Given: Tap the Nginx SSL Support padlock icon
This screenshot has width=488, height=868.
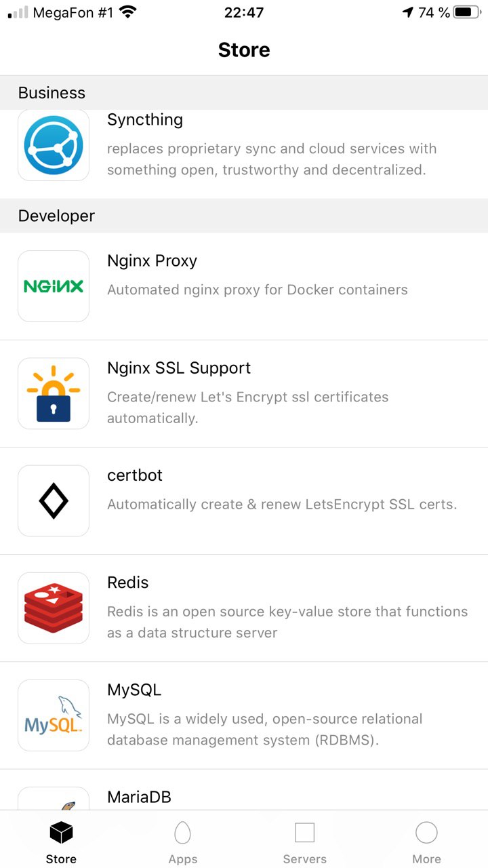Looking at the screenshot, I should (54, 393).
